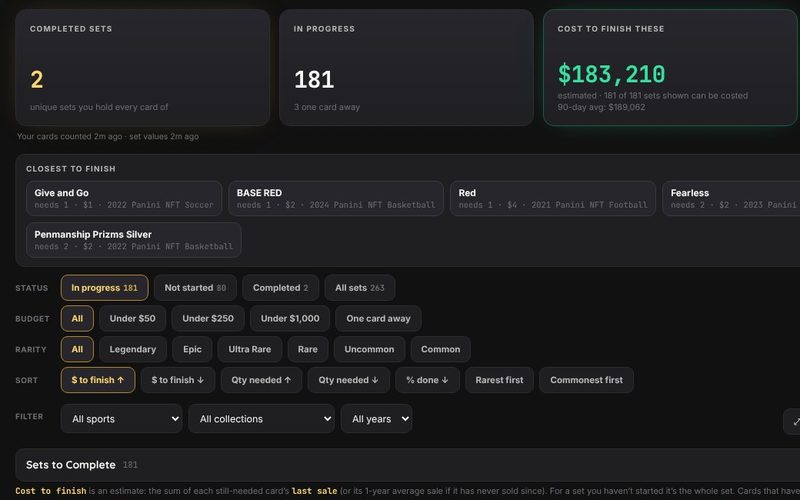Viewport: 800px width, 500px height.
Task: Open the BASE RED set card
Action: pos(336,198)
